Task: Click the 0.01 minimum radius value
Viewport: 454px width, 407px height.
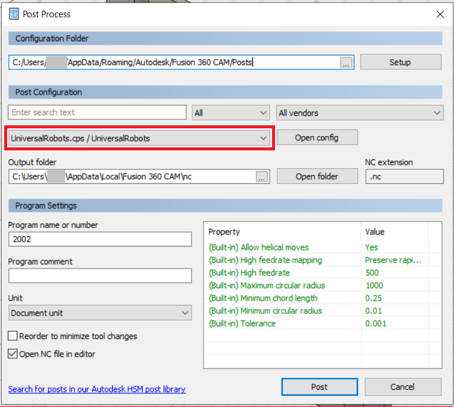Action: (374, 311)
